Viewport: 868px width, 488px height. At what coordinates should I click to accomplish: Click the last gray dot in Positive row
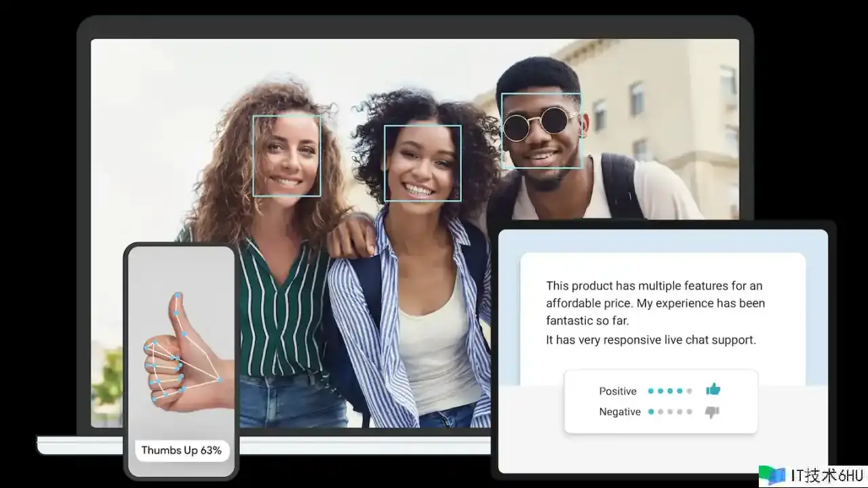click(x=690, y=391)
